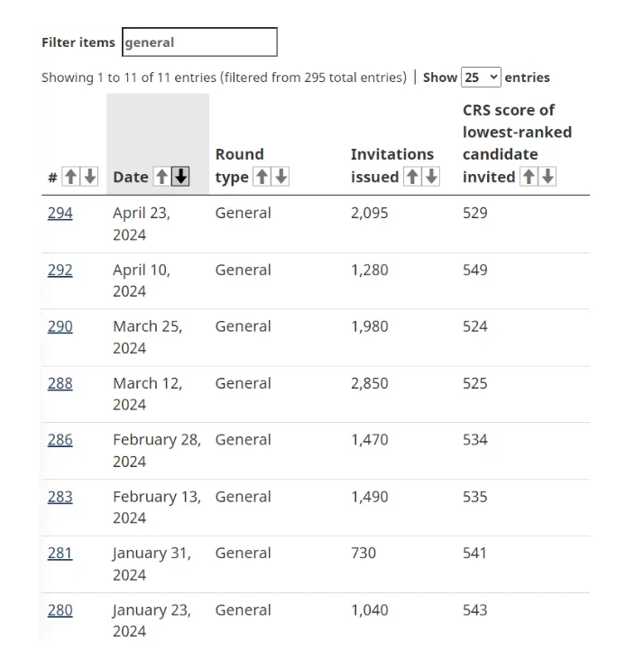Open draw number 288 link
This screenshot has height=669, width=644.
[60, 383]
